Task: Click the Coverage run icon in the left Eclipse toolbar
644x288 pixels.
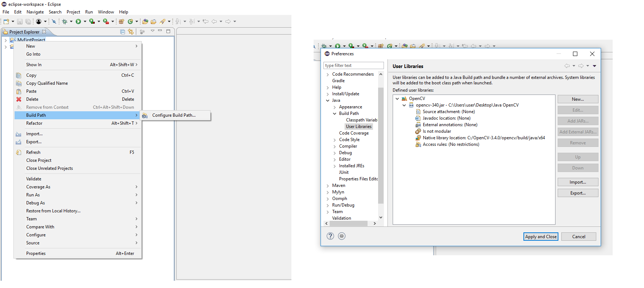Action: click(92, 21)
